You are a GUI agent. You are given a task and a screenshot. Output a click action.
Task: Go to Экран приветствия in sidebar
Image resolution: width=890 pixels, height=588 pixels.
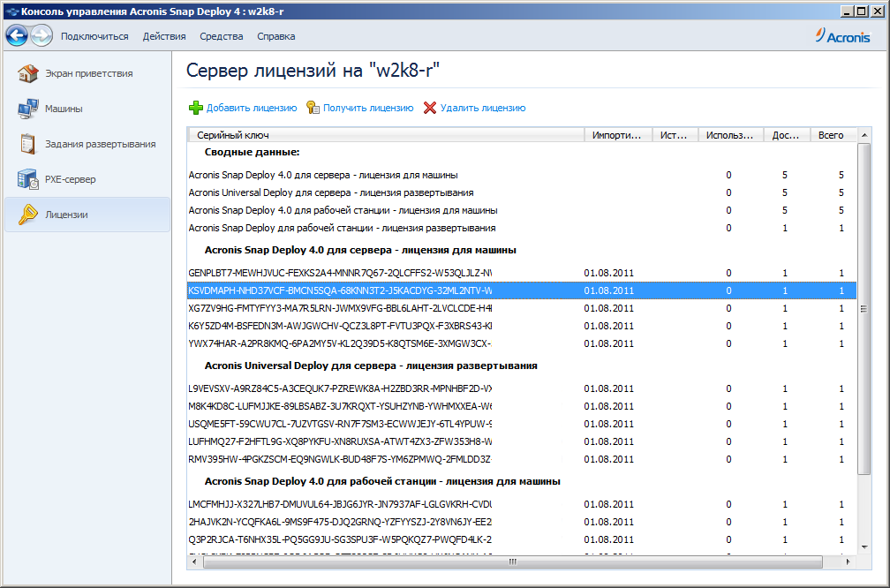pos(87,73)
